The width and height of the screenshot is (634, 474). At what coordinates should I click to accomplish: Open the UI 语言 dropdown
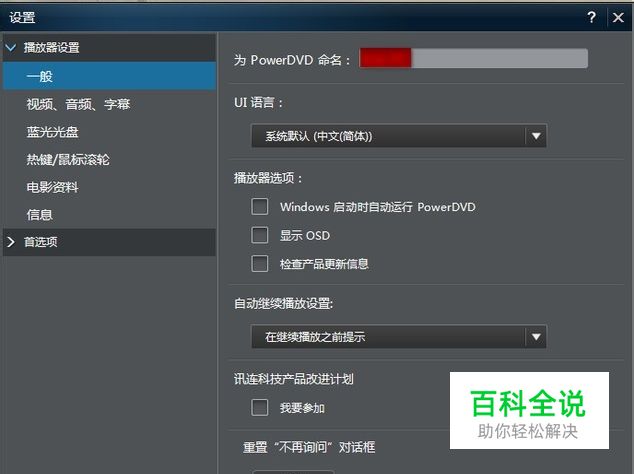tap(399, 136)
